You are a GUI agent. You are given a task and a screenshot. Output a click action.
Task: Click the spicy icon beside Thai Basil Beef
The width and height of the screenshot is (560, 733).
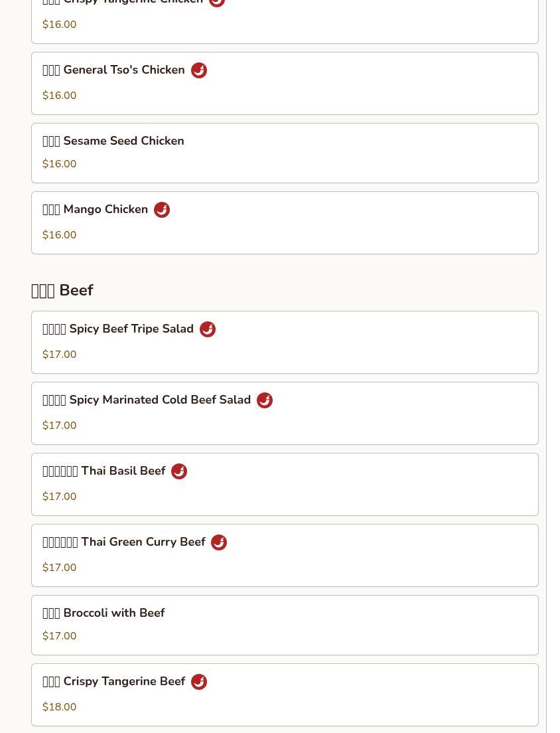(x=179, y=471)
